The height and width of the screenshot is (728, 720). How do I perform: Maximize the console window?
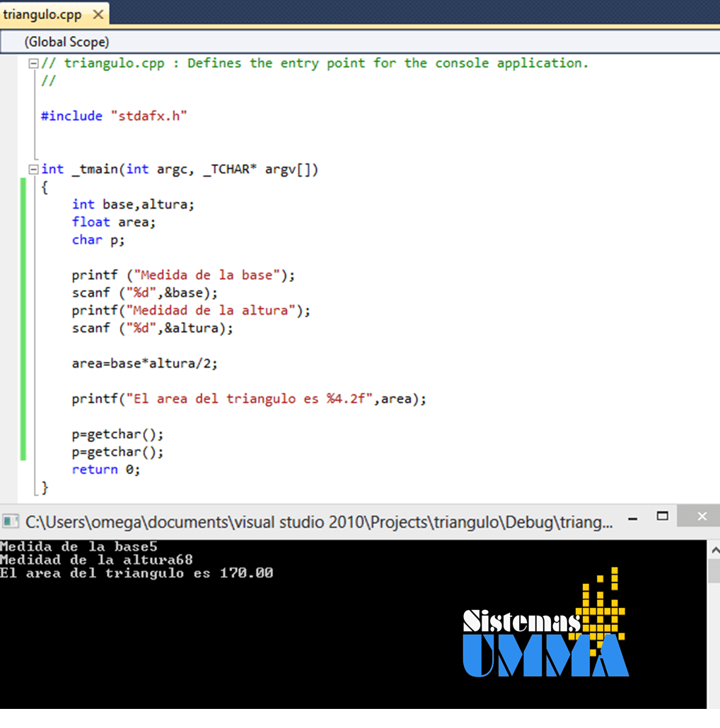click(x=662, y=516)
